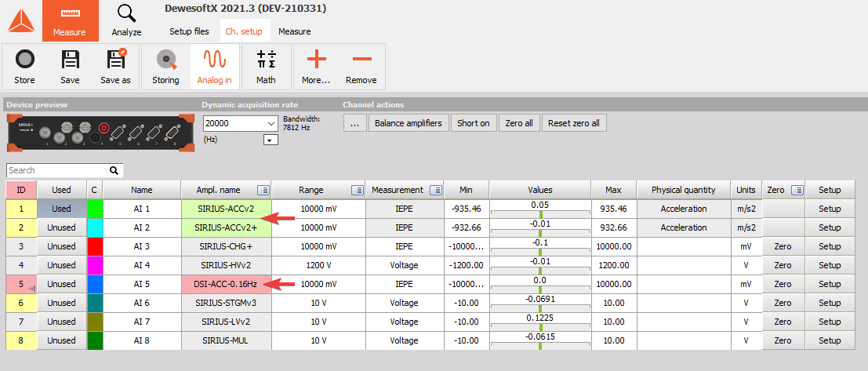
Task: Toggle AI 8 Unused button
Action: [61, 340]
